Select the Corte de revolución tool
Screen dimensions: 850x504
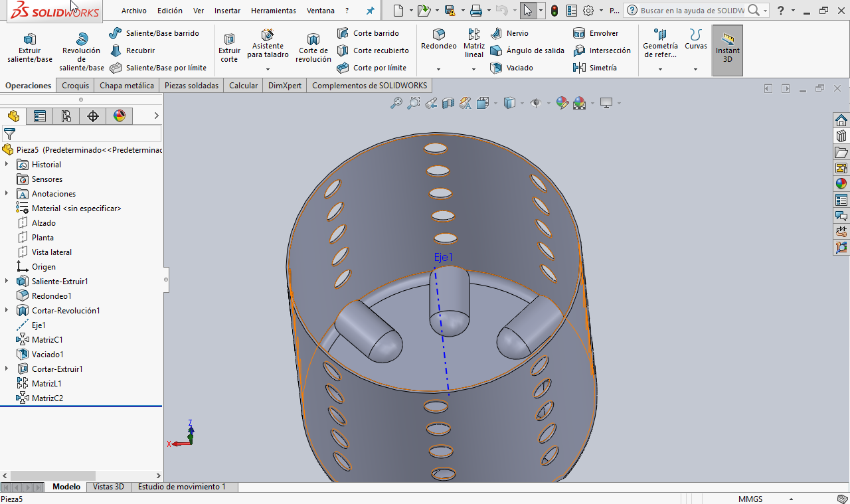point(313,48)
